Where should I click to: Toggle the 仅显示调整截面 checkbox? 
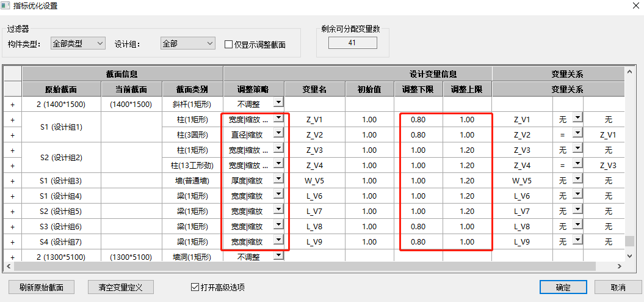click(x=229, y=45)
